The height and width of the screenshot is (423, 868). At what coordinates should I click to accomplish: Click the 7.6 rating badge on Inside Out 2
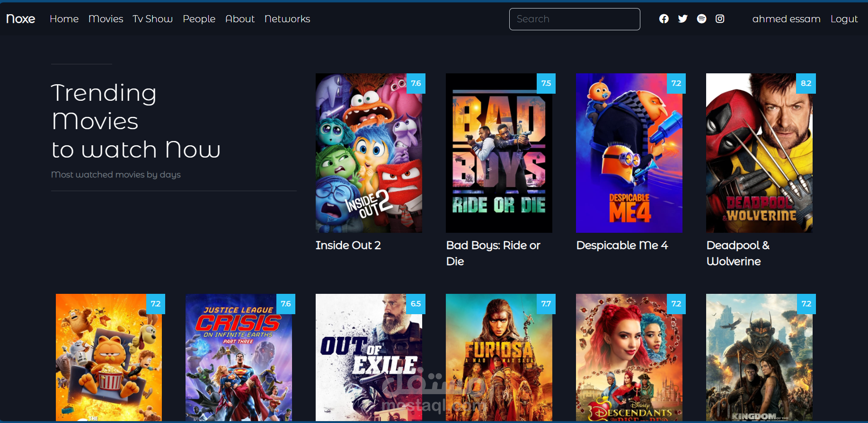(416, 83)
